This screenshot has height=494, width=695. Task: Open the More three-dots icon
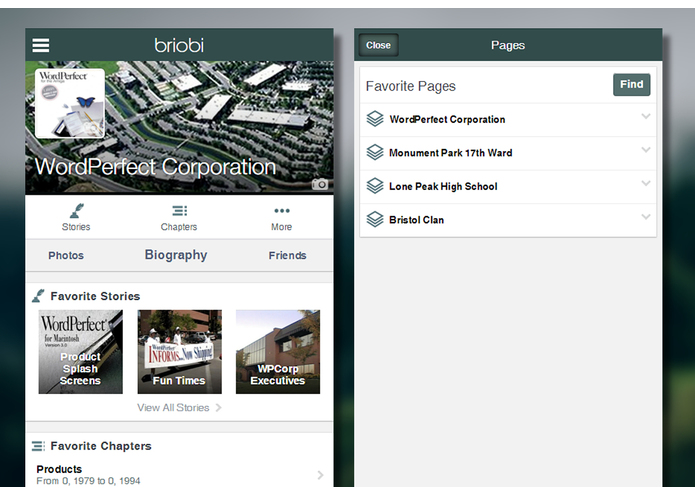click(281, 210)
